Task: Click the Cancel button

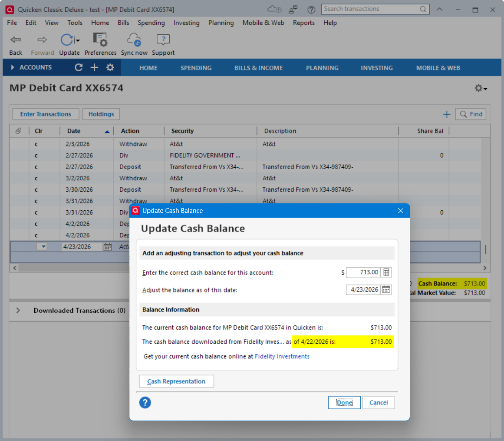Action: (378, 402)
